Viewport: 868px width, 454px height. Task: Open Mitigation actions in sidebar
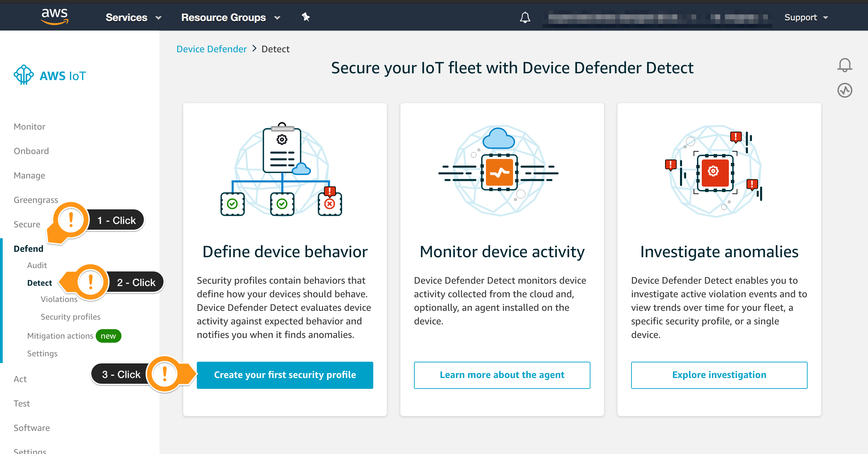point(60,336)
